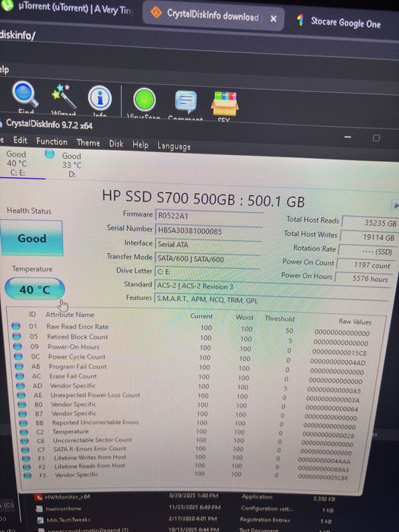This screenshot has height=532, width=399.
Task: Click the status orb for Lifetime Writes from Host
Action: 26,458
